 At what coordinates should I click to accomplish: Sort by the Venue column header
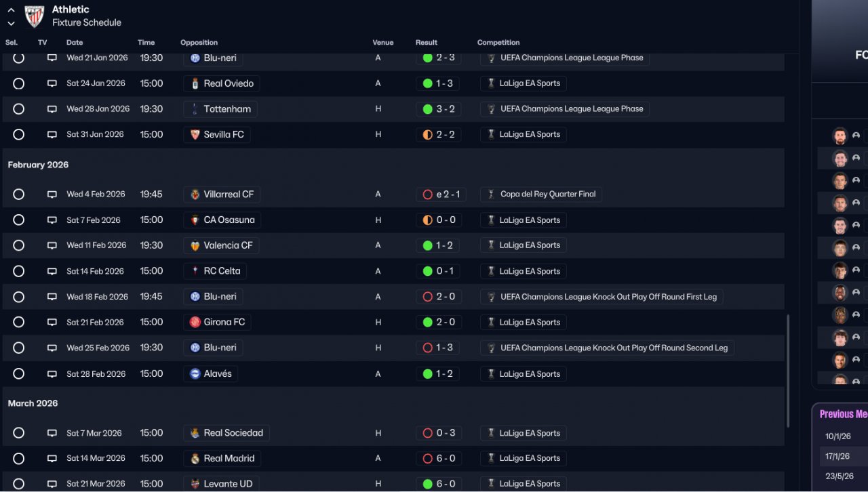(x=383, y=43)
